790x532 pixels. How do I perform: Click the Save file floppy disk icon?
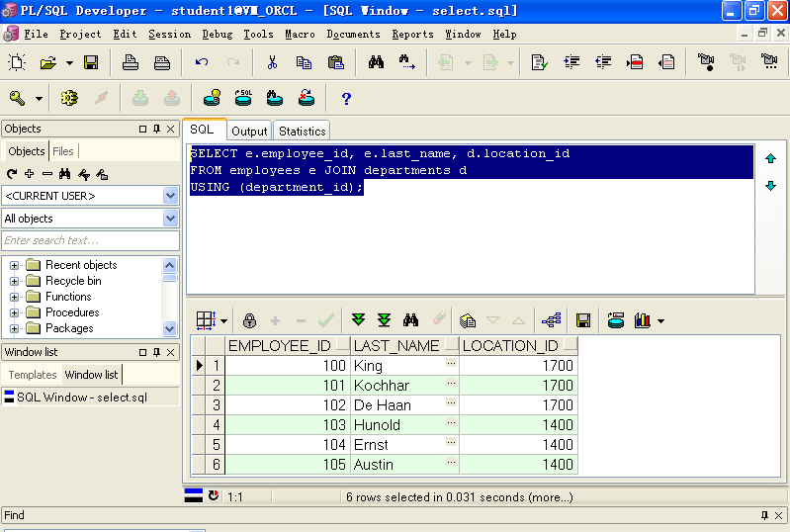coord(91,62)
